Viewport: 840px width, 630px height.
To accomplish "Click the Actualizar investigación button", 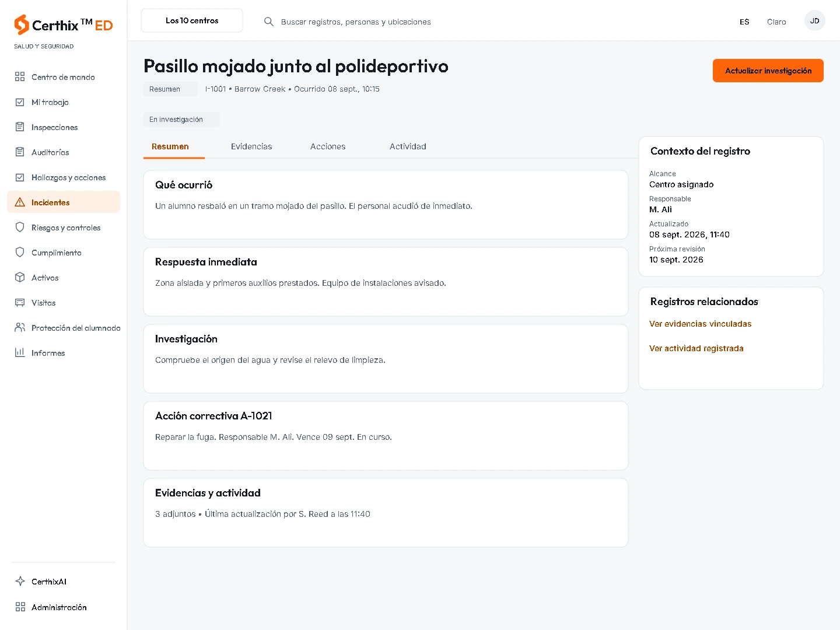I will click(768, 71).
